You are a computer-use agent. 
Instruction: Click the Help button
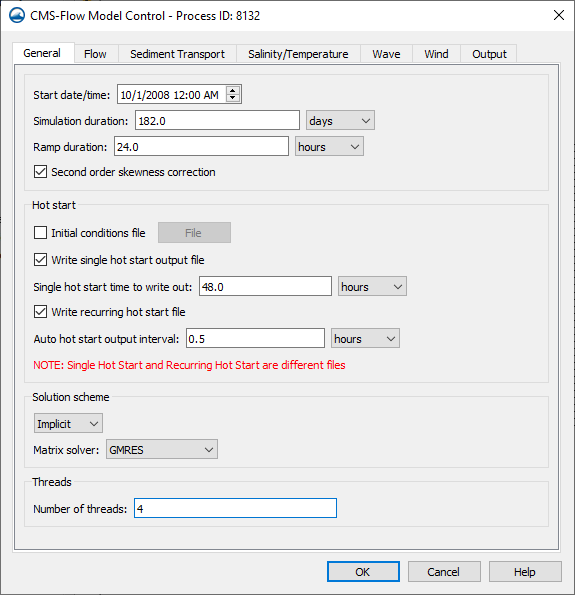tap(525, 572)
